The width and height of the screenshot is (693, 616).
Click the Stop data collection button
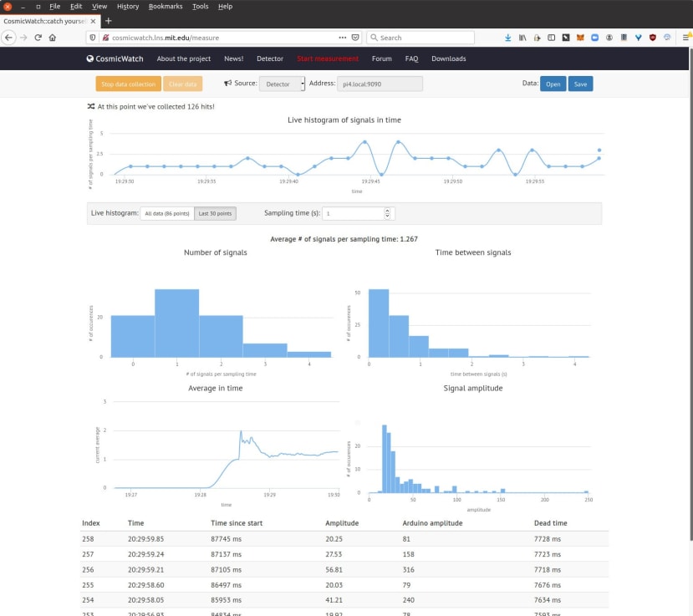point(128,84)
